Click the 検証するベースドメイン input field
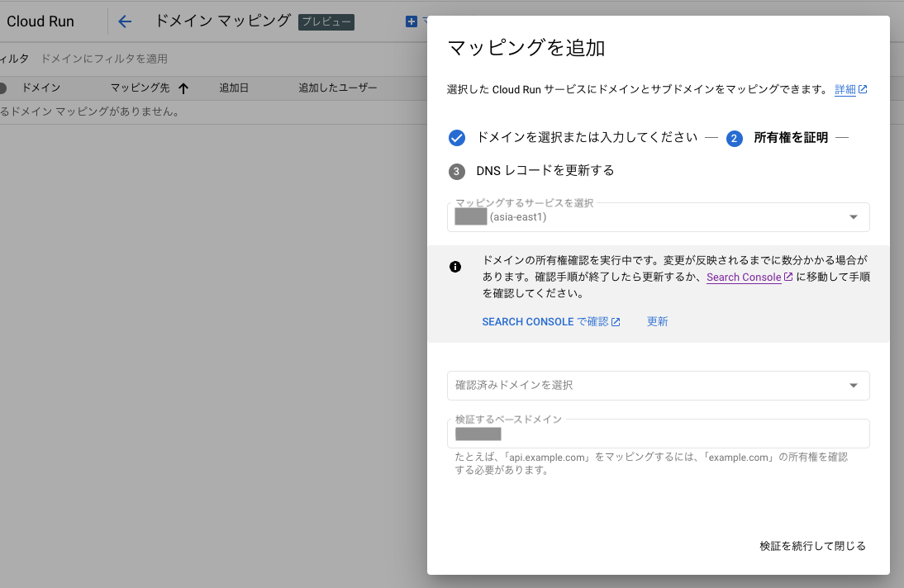The width and height of the screenshot is (904, 588). pyautogui.click(x=658, y=434)
